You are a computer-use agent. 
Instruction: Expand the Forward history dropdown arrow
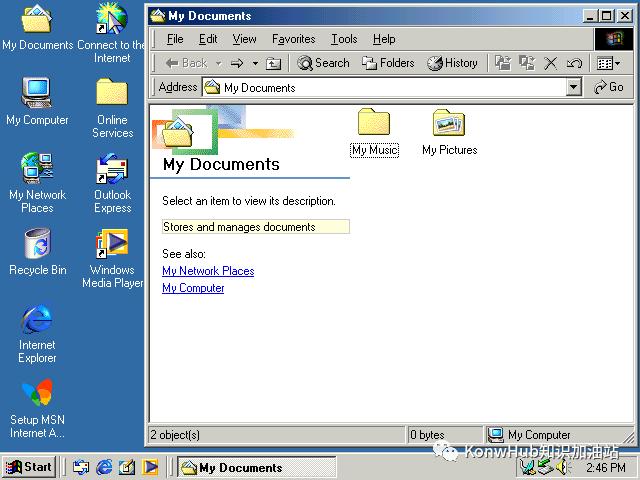pos(255,63)
